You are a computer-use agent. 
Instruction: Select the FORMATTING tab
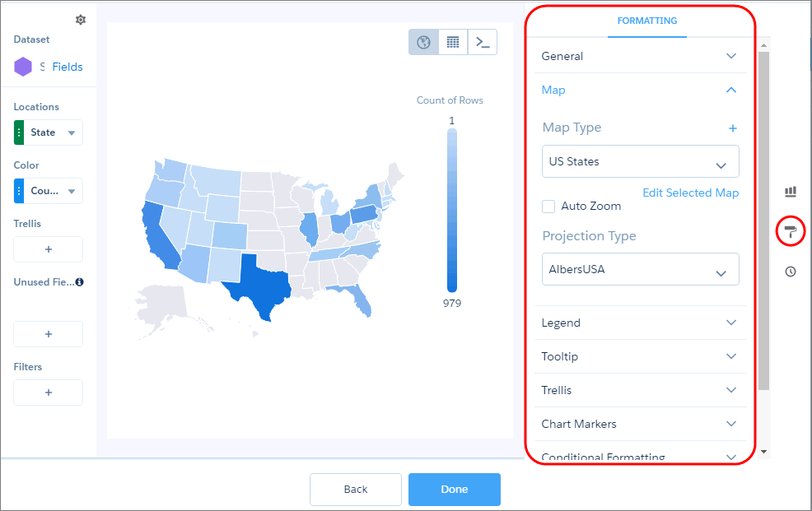(x=646, y=21)
